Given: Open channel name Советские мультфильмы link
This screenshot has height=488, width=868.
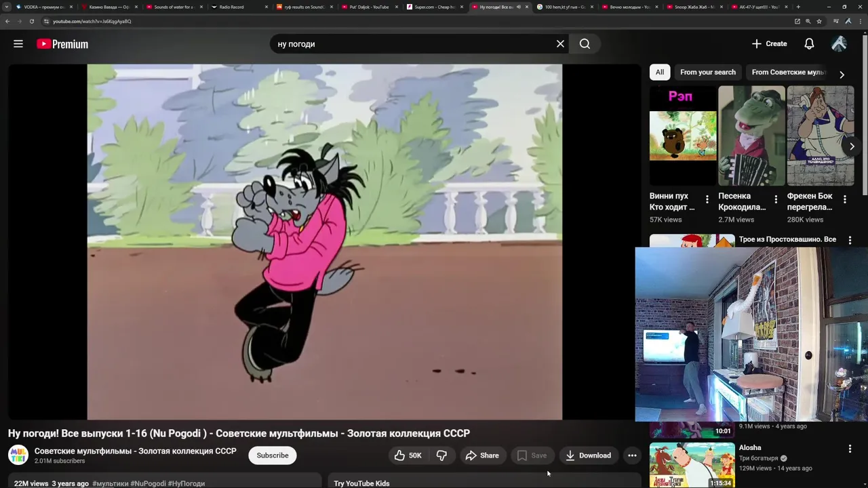Looking at the screenshot, I should click(136, 451).
